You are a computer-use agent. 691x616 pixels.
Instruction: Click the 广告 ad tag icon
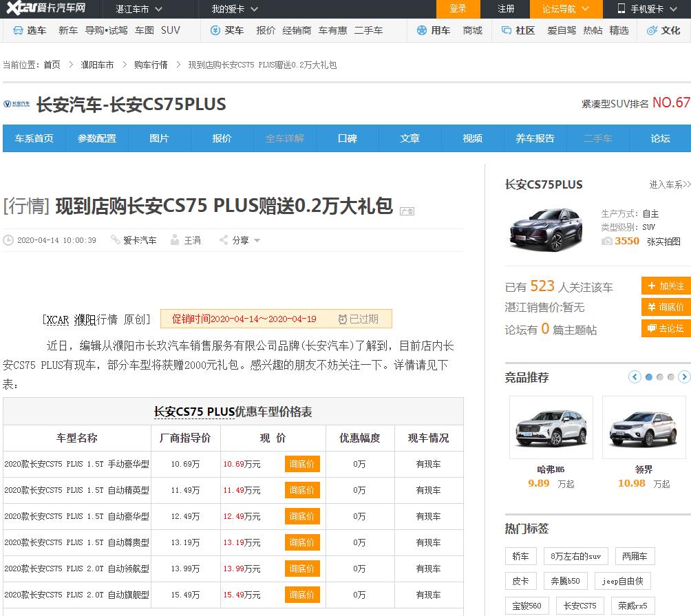[407, 211]
